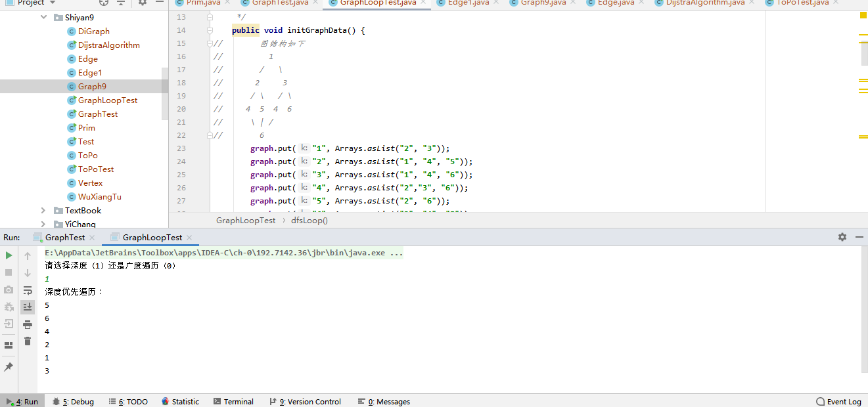Open the Project view dropdown
The image size is (868, 407).
click(x=53, y=3)
